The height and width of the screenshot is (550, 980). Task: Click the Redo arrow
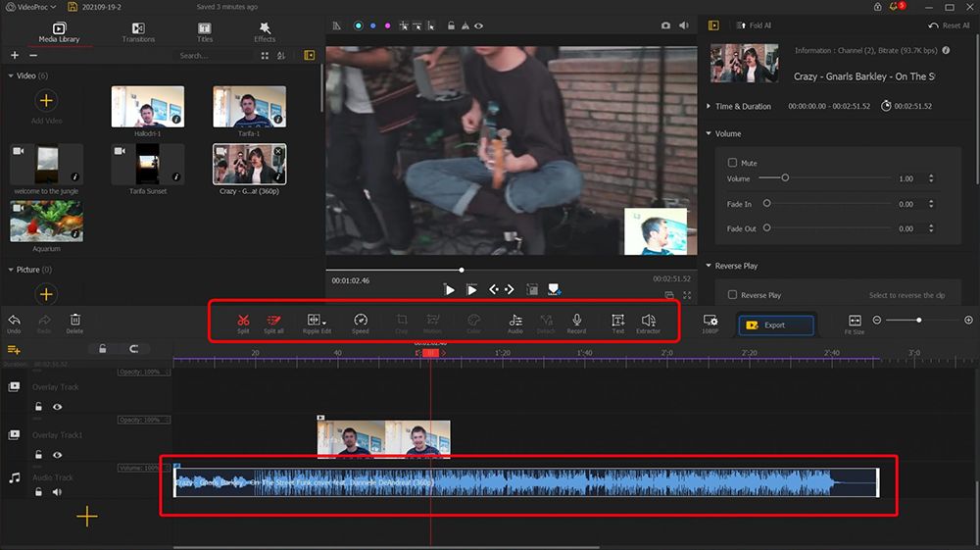[44, 324]
